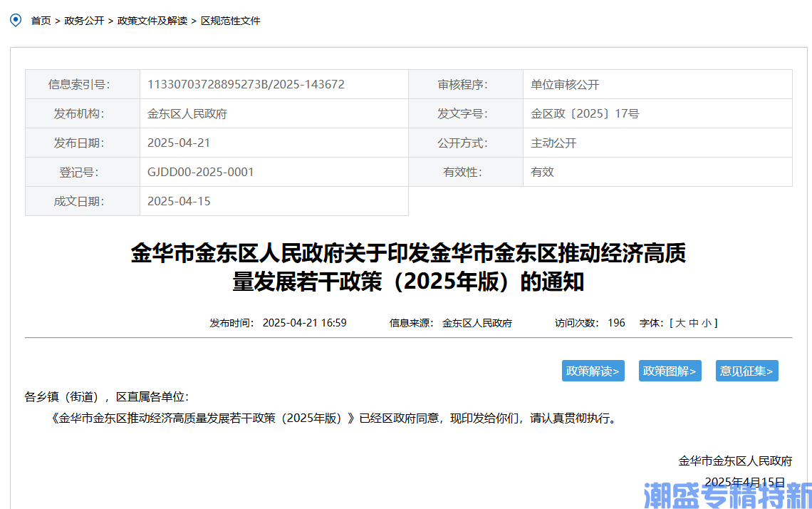This screenshot has width=812, height=509.
Task: Set font size to 小
Action: [x=707, y=323]
